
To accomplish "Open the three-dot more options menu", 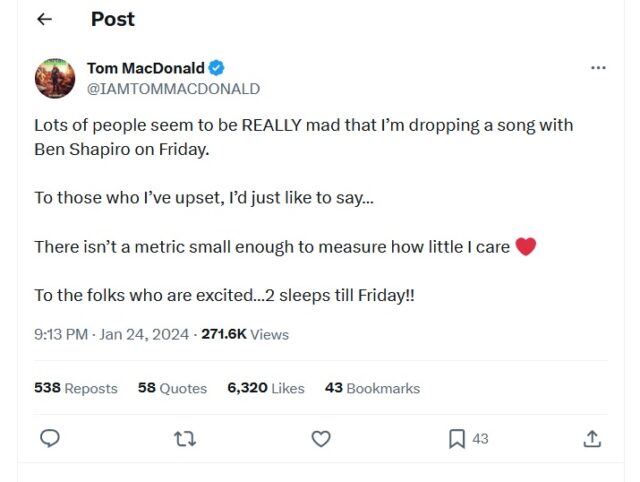I will click(x=598, y=68).
